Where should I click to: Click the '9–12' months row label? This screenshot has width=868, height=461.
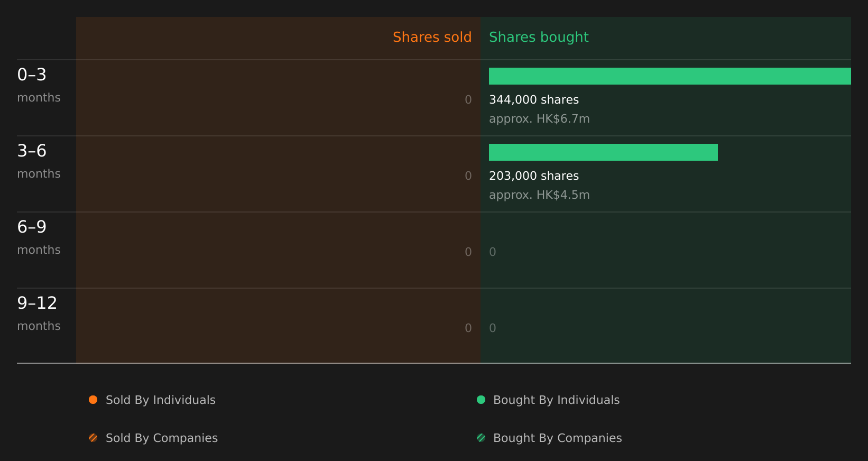point(37,303)
